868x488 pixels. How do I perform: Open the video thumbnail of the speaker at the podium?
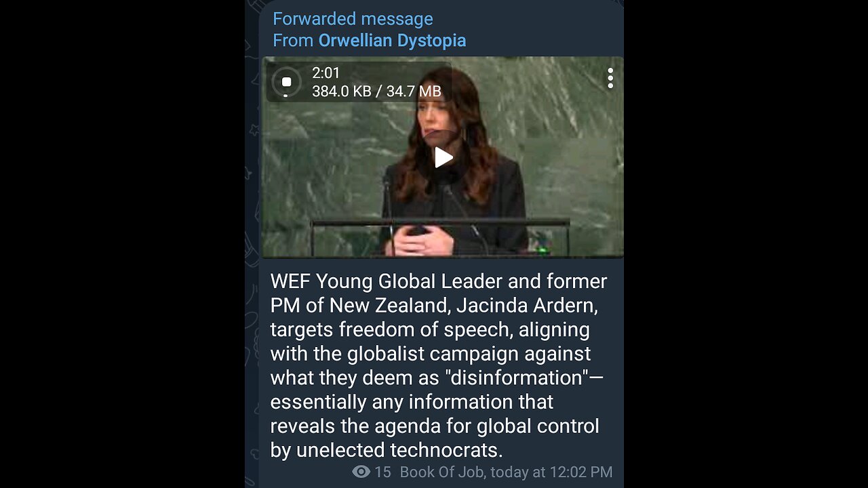tap(443, 157)
